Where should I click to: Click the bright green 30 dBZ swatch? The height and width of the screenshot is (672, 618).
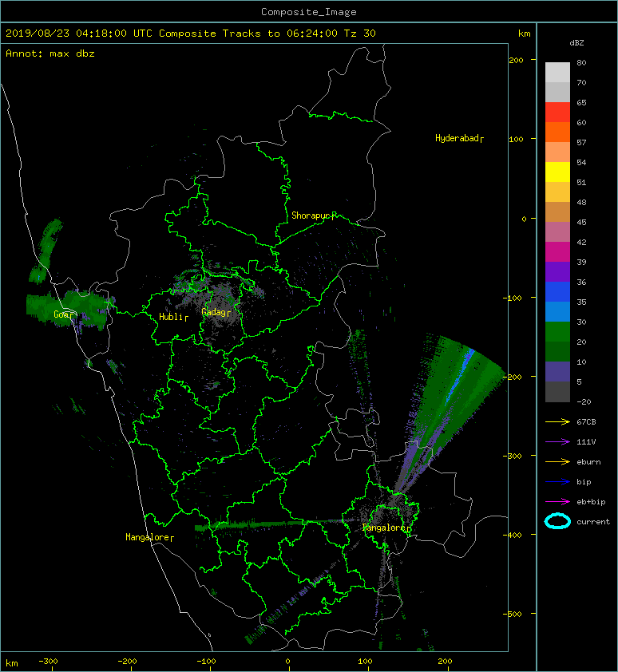(557, 331)
